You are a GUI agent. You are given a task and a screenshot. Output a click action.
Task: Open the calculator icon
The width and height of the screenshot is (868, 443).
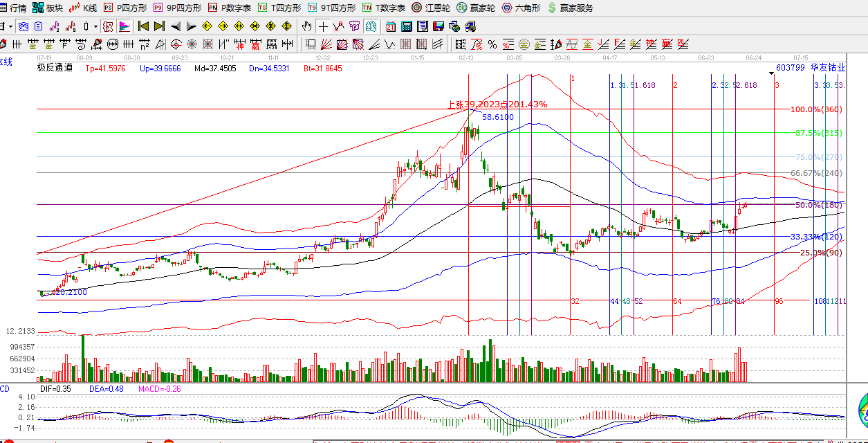click(407, 27)
